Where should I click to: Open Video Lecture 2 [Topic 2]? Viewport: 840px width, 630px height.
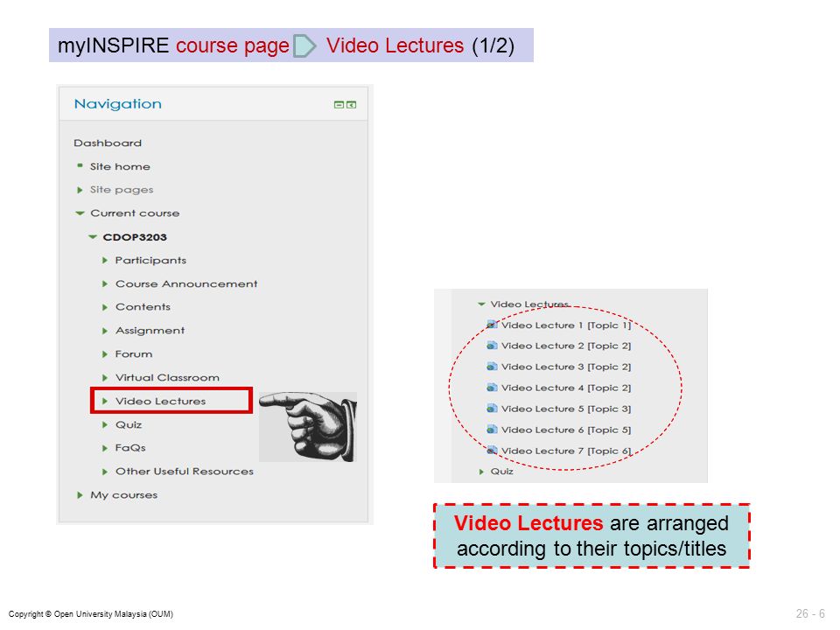566,346
